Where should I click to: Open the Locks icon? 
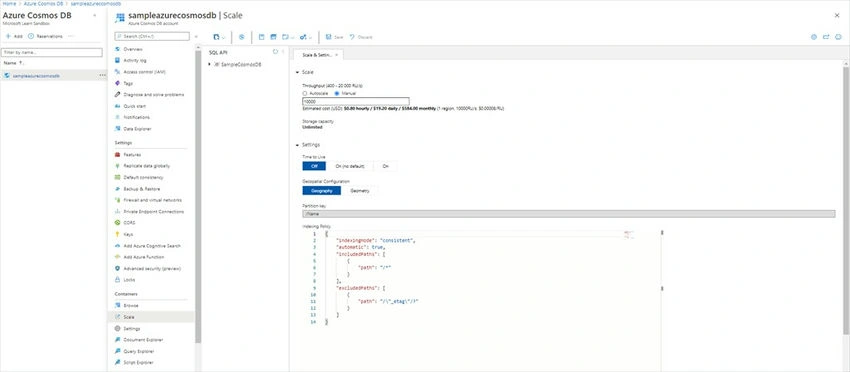[118, 280]
